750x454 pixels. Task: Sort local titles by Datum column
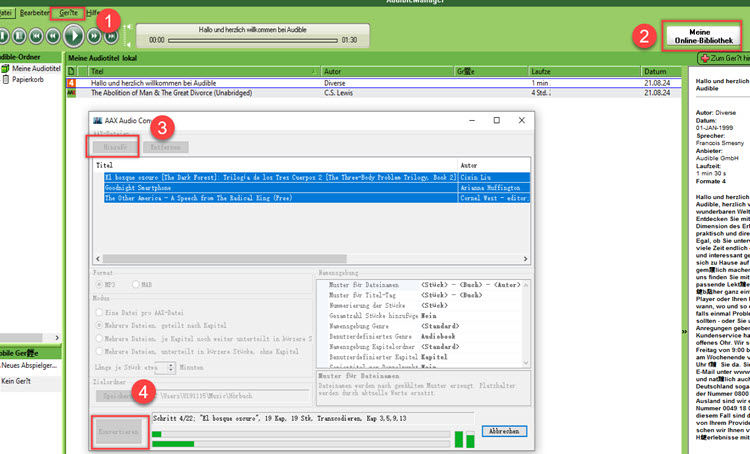tap(661, 71)
